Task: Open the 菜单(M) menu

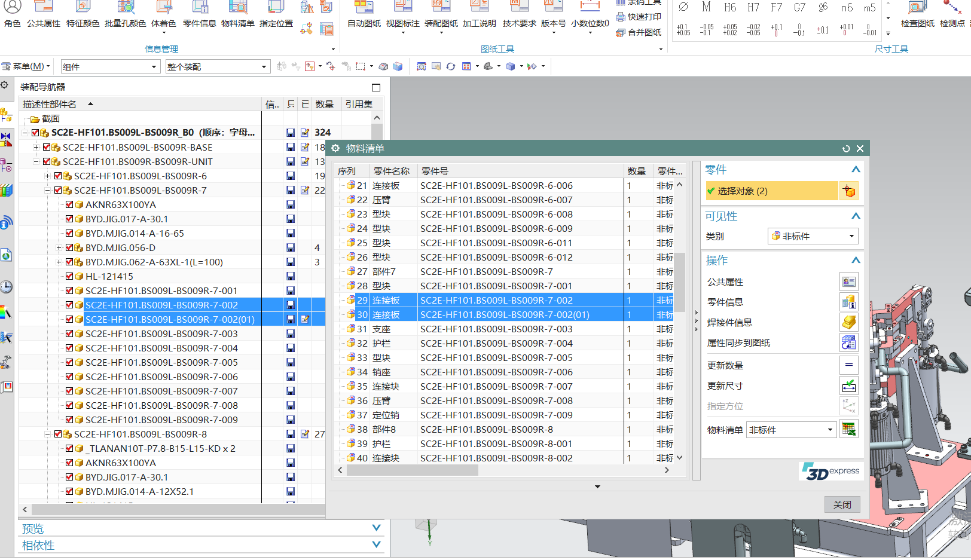Action: pyautogui.click(x=27, y=66)
